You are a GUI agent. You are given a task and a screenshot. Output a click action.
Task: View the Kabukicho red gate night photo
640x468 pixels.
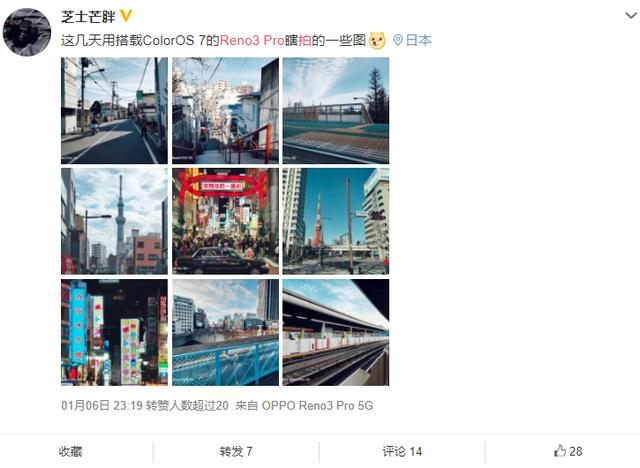(225, 221)
